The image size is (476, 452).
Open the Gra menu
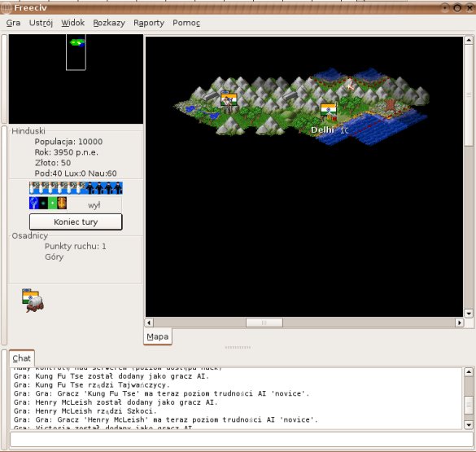click(13, 23)
